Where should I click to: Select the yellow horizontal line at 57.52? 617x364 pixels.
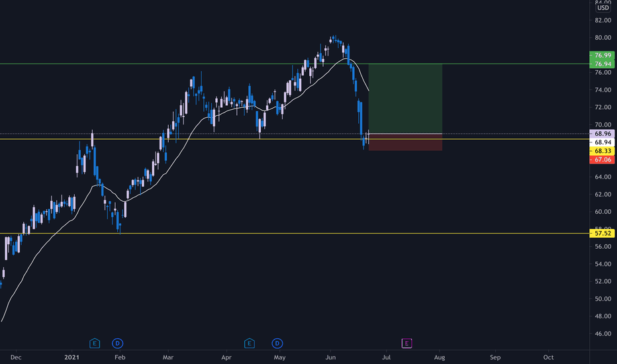coord(295,234)
